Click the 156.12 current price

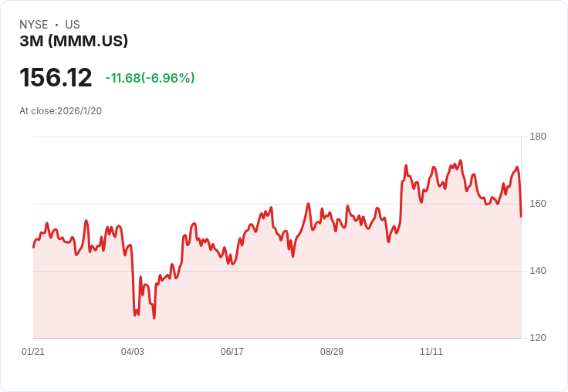pyautogui.click(x=56, y=77)
